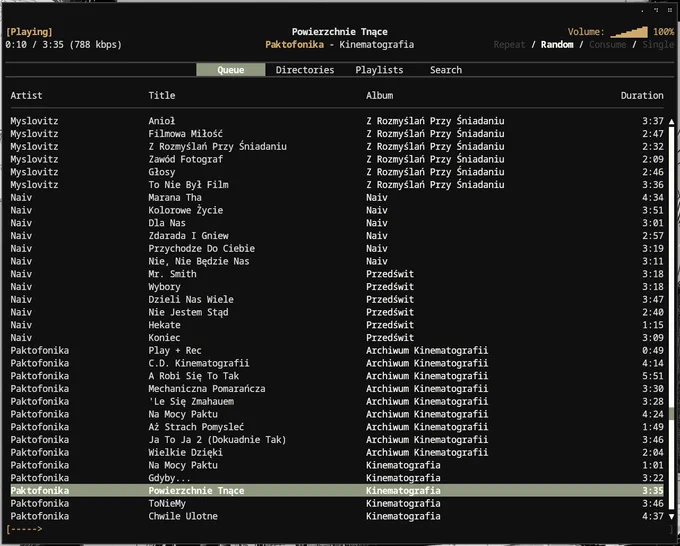The image size is (680, 546).
Task: Select the song To Nie Był Film
Action: (x=337, y=185)
